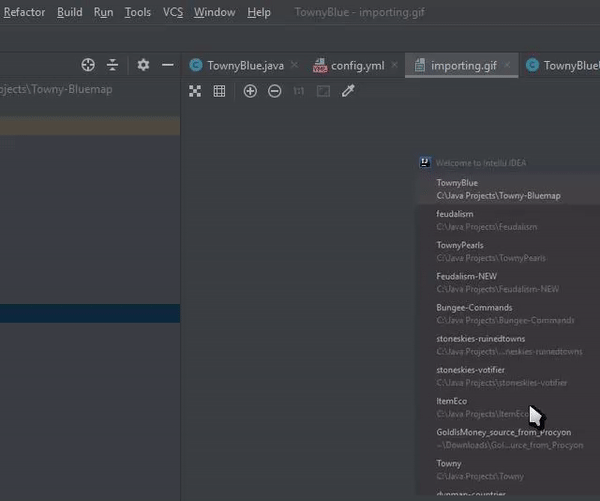Click the 1:1 actual size icon

[298, 91]
